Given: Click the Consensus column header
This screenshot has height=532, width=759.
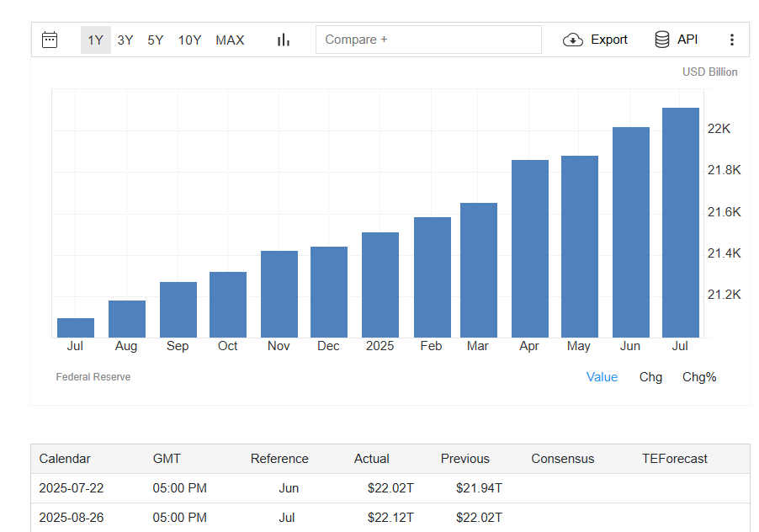Looking at the screenshot, I should (x=562, y=459).
